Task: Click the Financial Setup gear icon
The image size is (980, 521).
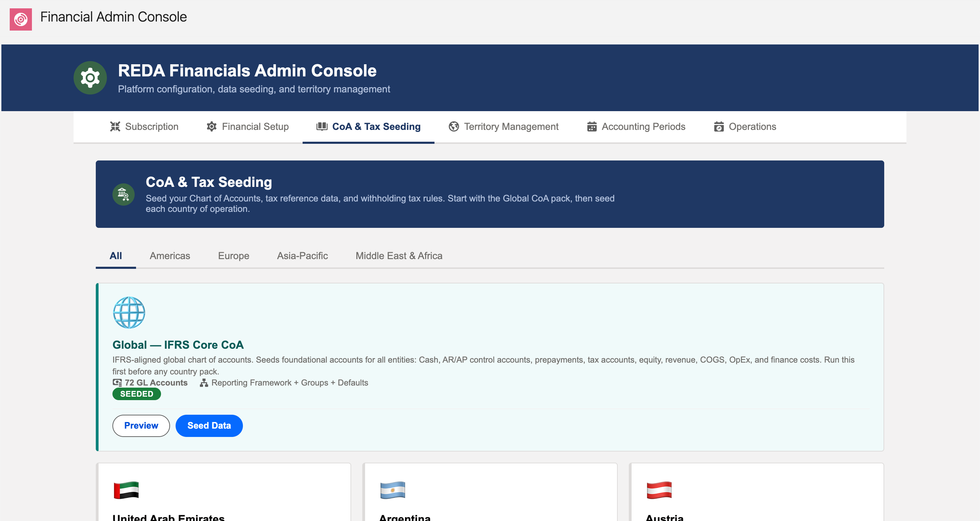Action: point(212,126)
